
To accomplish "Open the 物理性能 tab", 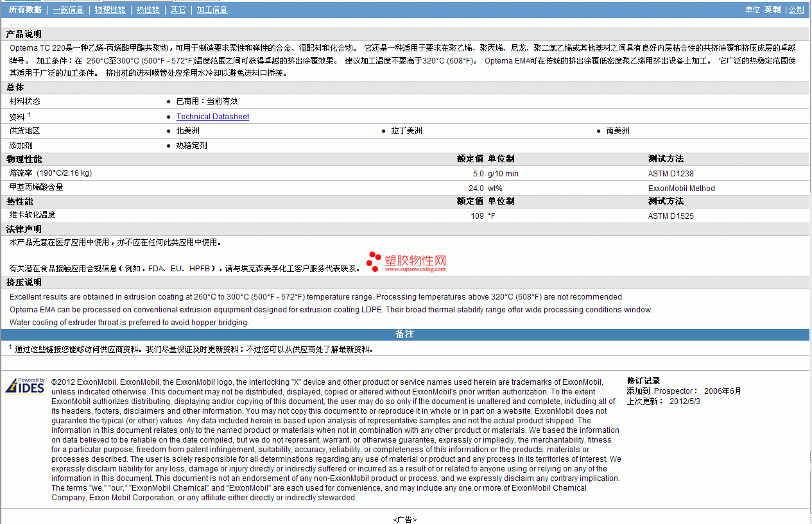I will tap(110, 10).
